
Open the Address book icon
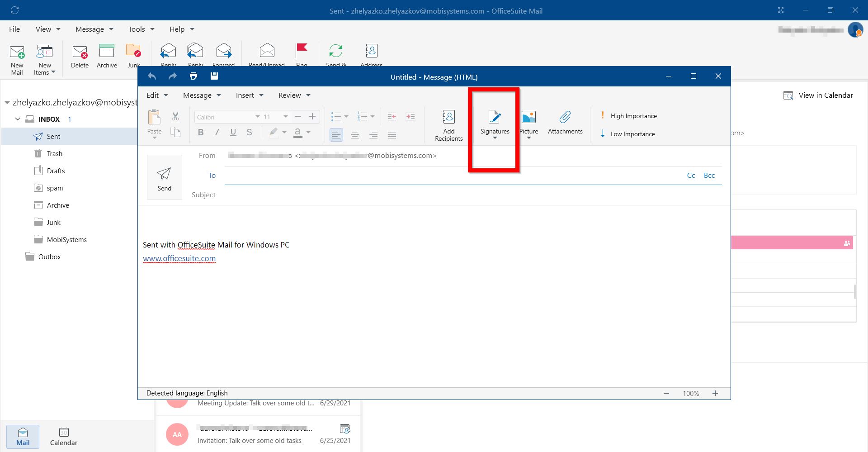coord(371,51)
